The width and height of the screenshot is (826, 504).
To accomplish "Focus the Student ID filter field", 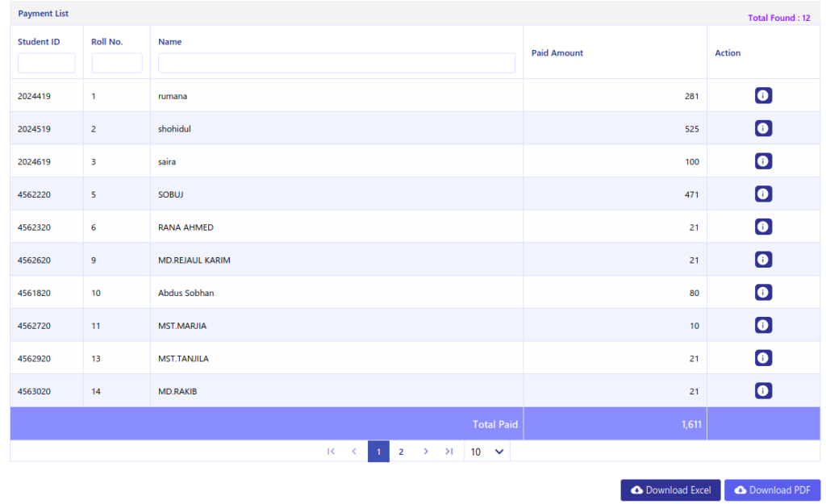I will (46, 63).
